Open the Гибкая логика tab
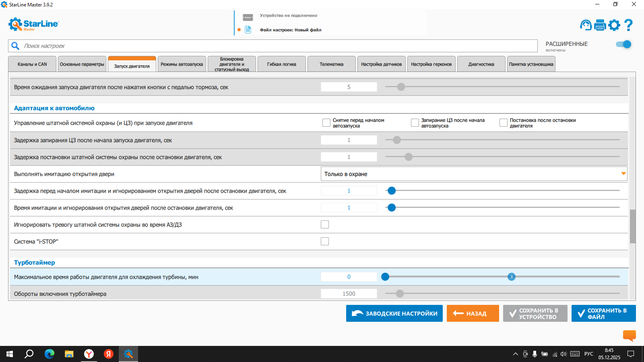The image size is (644, 362). pos(281,64)
